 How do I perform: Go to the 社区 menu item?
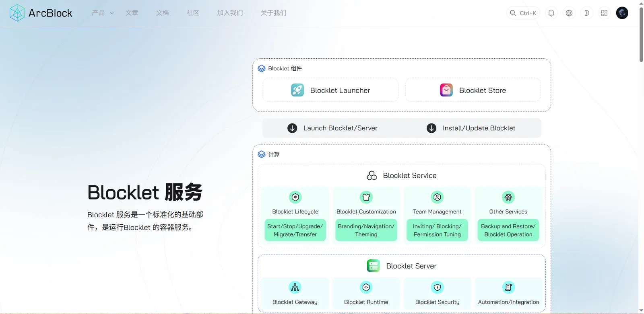pyautogui.click(x=193, y=13)
